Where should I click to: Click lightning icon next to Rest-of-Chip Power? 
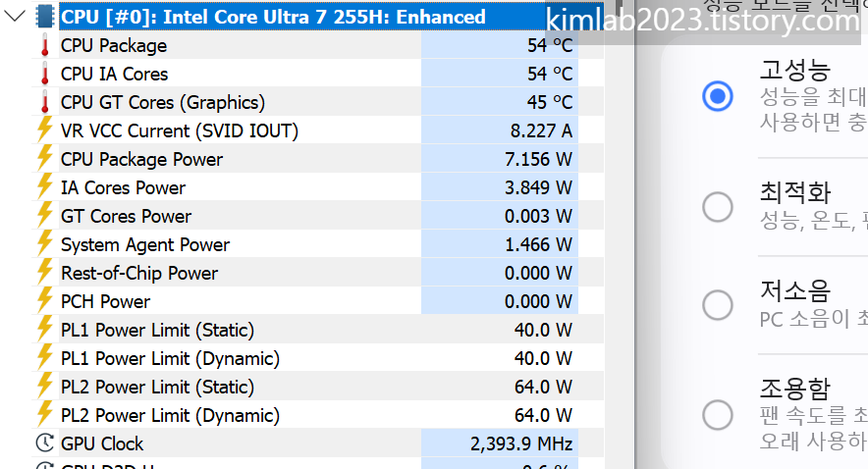coord(45,272)
